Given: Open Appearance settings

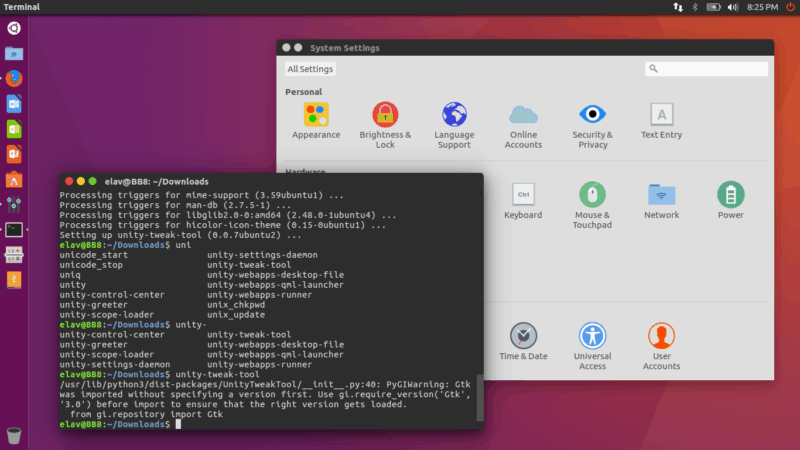Looking at the screenshot, I should click(x=316, y=121).
